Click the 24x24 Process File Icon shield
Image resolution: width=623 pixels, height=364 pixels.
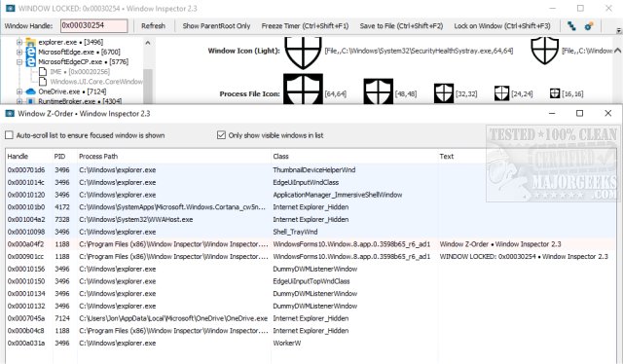[x=501, y=93]
